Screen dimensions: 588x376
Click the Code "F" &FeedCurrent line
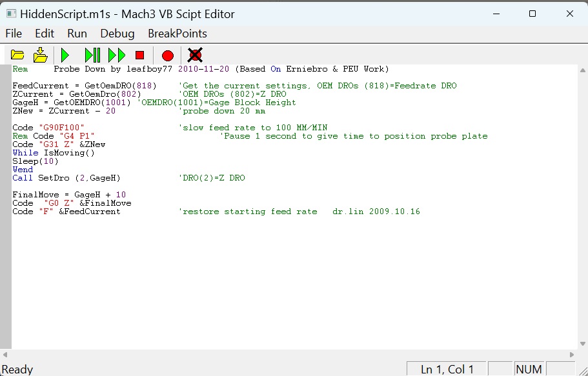pos(66,212)
